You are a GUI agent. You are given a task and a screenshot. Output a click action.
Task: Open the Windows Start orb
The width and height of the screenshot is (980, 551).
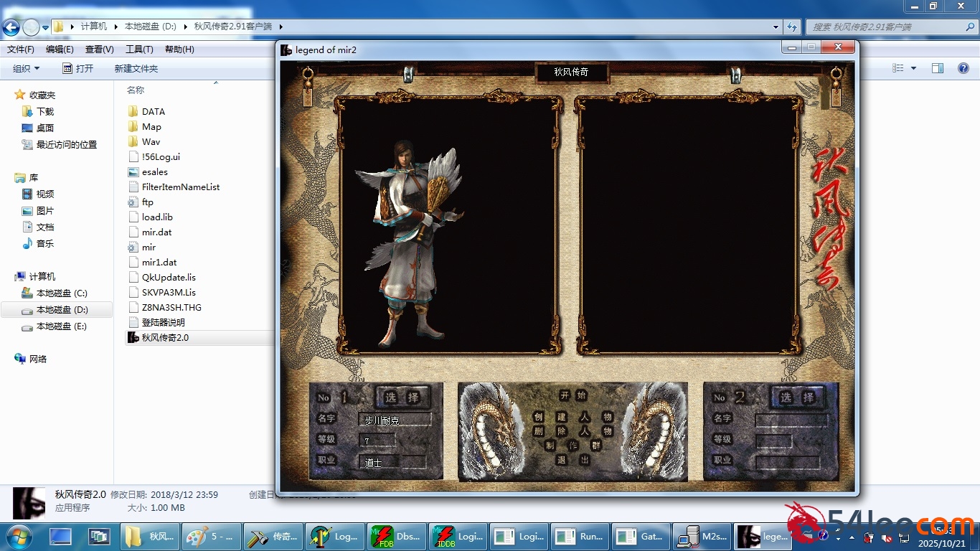pos(17,536)
